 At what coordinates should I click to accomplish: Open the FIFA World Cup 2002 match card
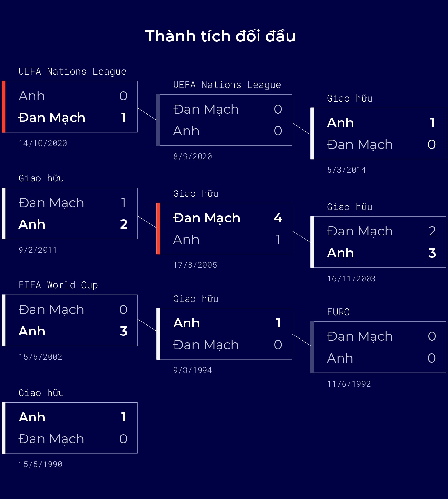pyautogui.click(x=70, y=320)
